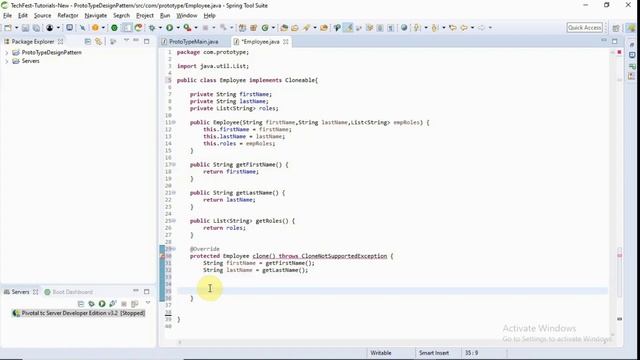Open Package Explorer view menu chevron
Screen dimensions: 640x360
point(126,41)
